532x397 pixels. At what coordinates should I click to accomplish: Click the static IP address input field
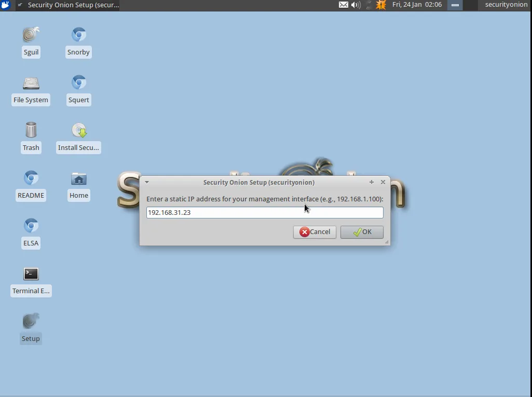[265, 212]
